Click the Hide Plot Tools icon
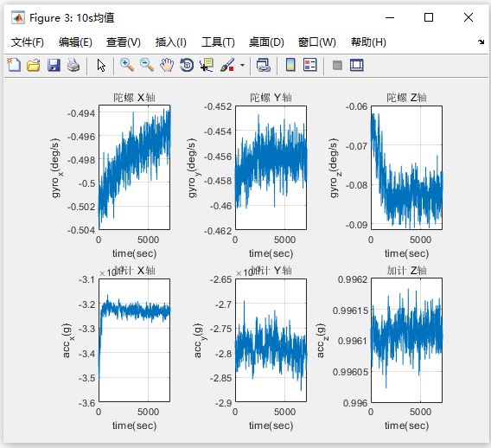Viewport: 491px width, 448px height. [x=337, y=65]
